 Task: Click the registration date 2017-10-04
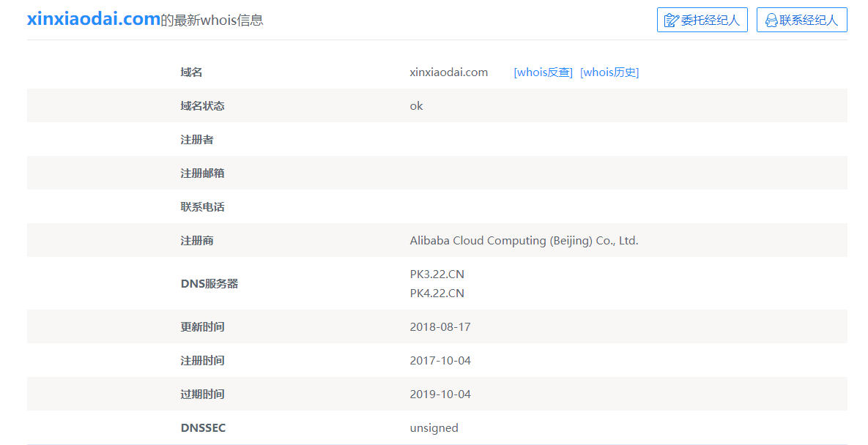[x=439, y=361]
